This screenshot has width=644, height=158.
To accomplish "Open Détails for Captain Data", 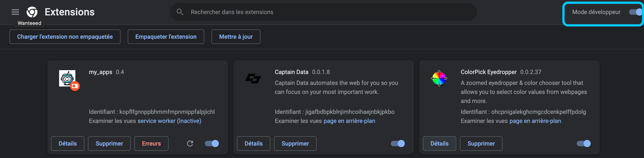I will pyautogui.click(x=253, y=144).
